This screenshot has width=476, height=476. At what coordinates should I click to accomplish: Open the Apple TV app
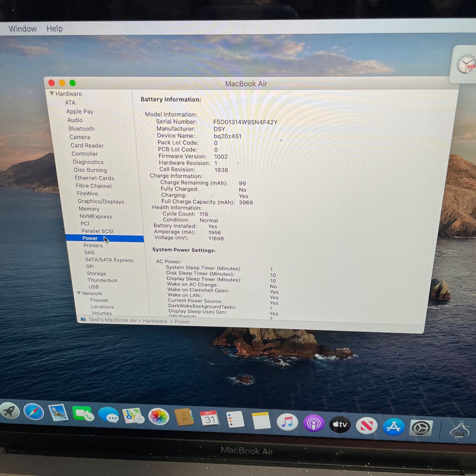point(340,424)
